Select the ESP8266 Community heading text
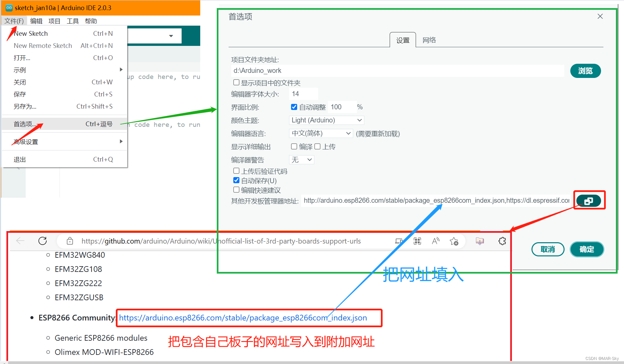This screenshot has width=624, height=364. (77, 318)
